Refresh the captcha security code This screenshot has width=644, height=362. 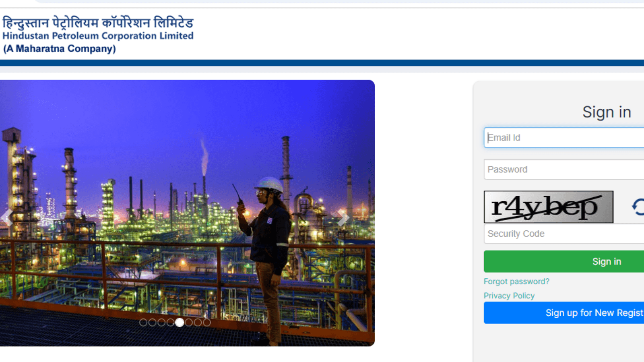click(x=638, y=207)
